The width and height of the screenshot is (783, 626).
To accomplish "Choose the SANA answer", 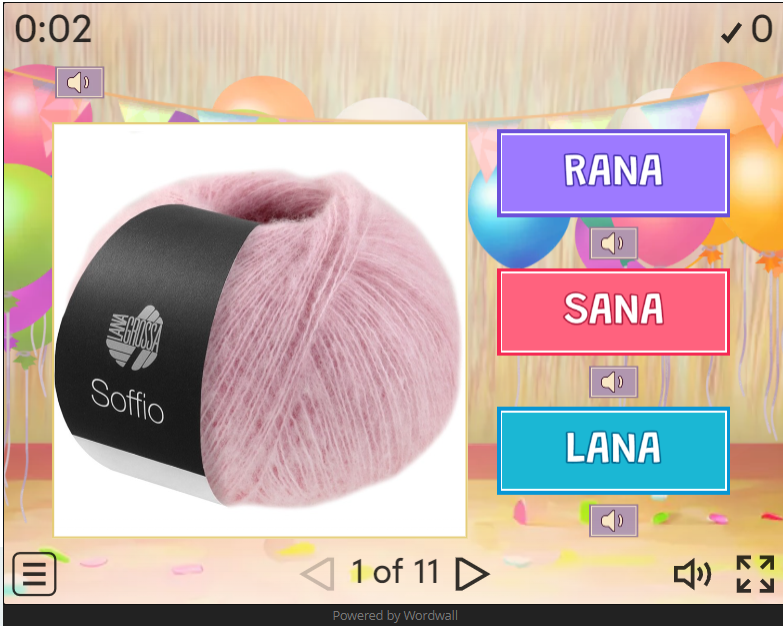I will pos(613,312).
